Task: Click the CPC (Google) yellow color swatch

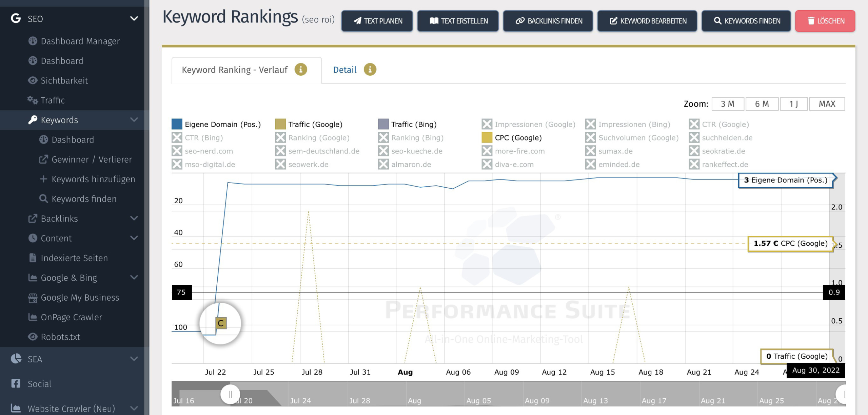Action: point(487,138)
